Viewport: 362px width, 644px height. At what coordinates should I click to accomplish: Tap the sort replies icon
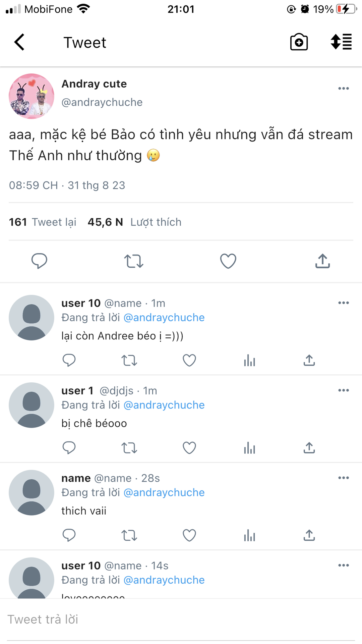(341, 42)
